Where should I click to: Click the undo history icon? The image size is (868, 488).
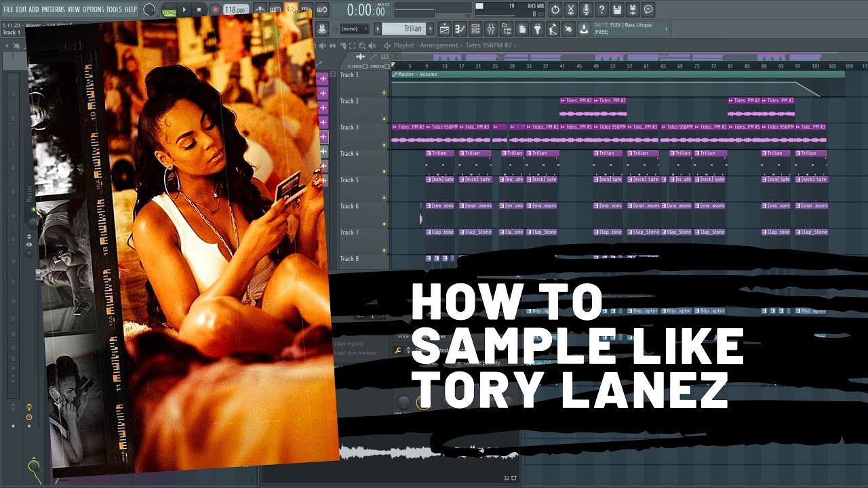[x=555, y=9]
